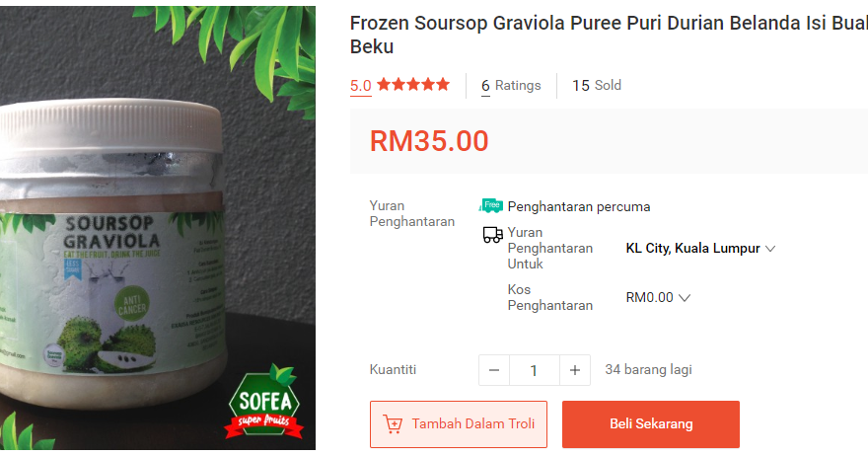Click the SOFEA super fruits logo
Screen dimensions: 868x456
click(264, 403)
